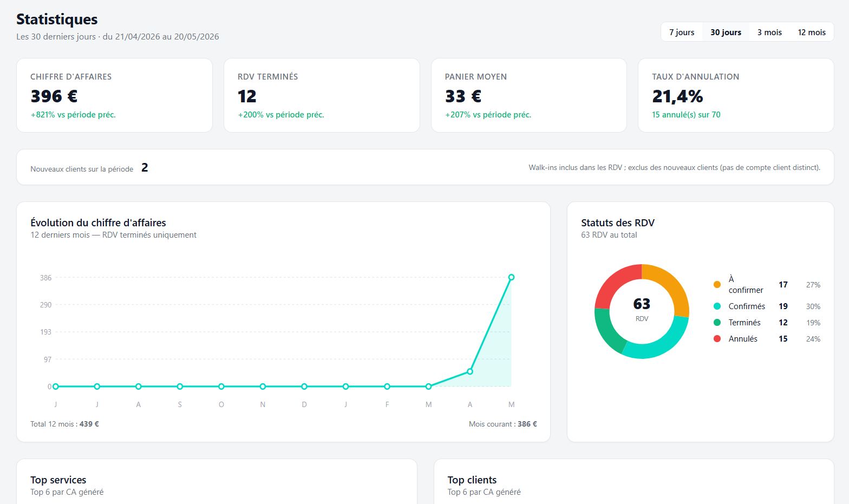Select the 30 jours period tab
Image resolution: width=849 pixels, height=504 pixels.
[x=726, y=32]
